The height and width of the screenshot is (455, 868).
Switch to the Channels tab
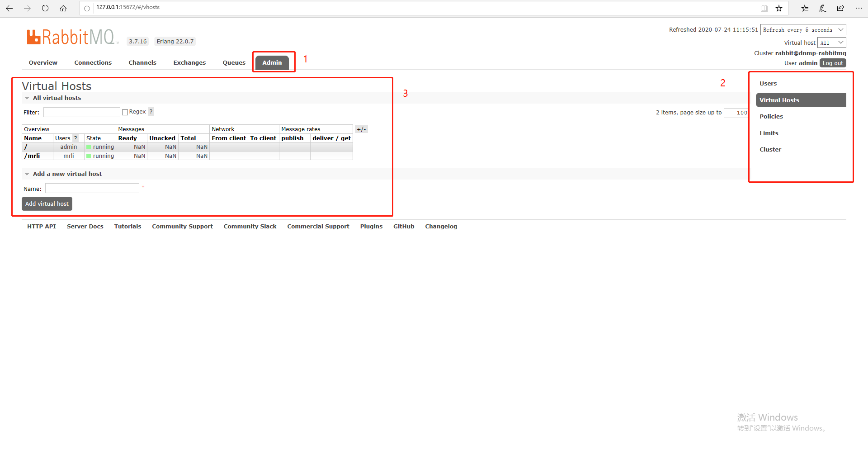142,63
